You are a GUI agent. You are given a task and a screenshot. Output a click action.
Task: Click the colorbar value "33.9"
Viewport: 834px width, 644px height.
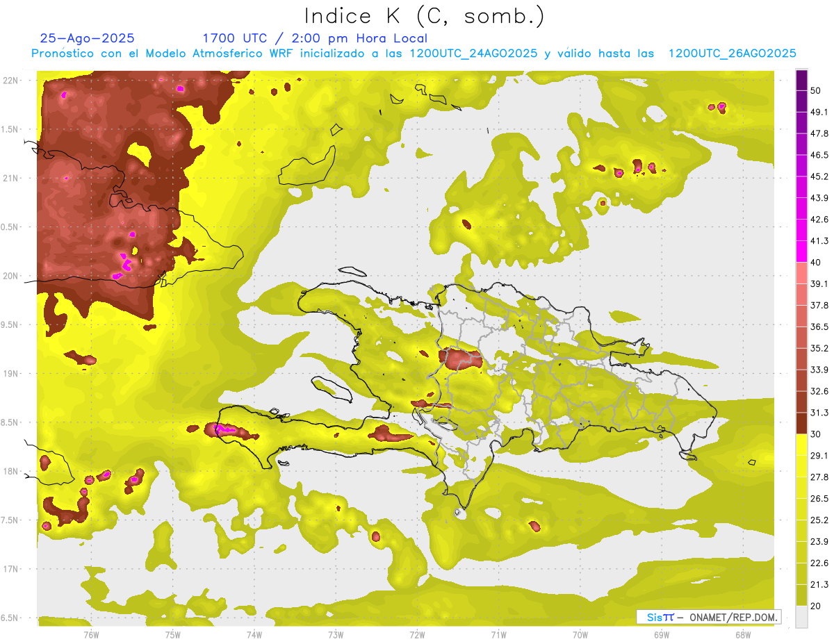point(819,370)
